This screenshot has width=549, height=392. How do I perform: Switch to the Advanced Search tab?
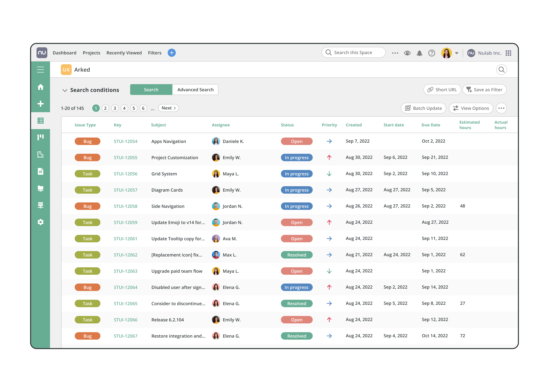pyautogui.click(x=195, y=90)
